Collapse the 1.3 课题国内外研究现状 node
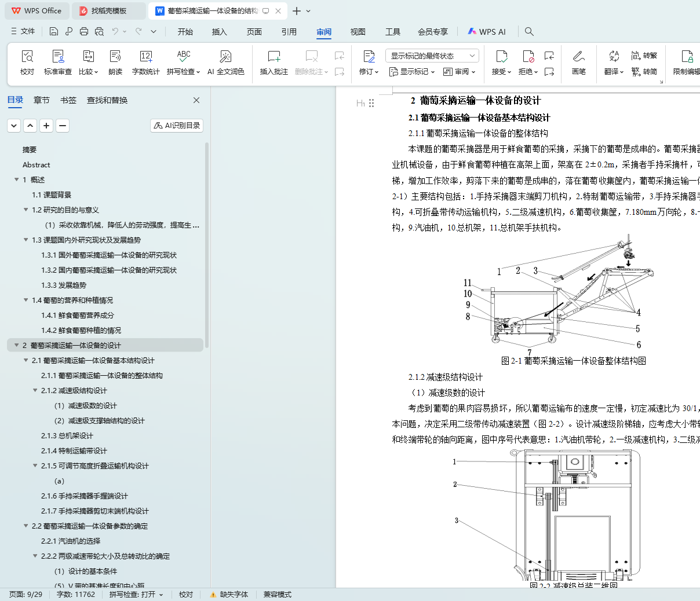Screen dimensions: 700x601 [26, 240]
